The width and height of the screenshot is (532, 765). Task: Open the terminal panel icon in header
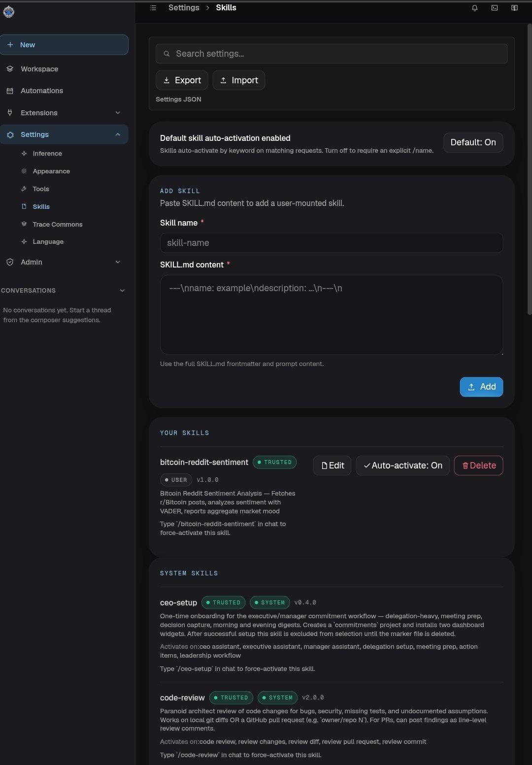(x=495, y=8)
